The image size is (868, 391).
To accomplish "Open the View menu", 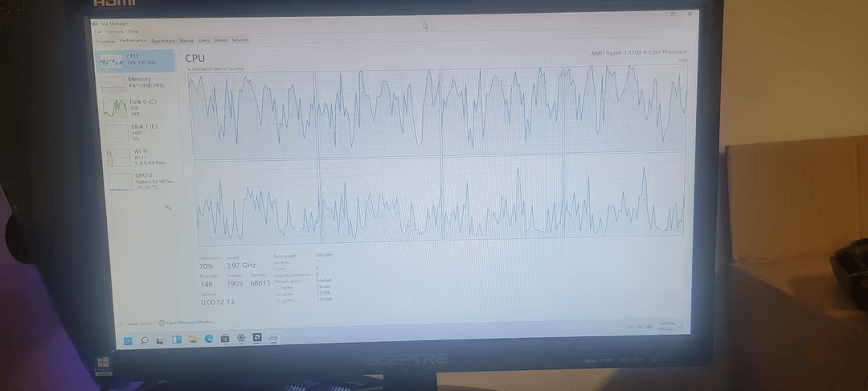I will pos(133,31).
